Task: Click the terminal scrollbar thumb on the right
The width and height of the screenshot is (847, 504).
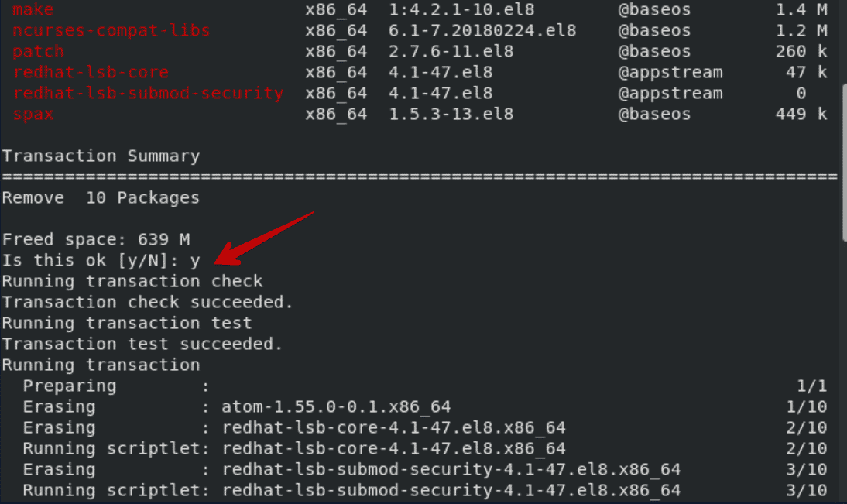Action: point(845,162)
